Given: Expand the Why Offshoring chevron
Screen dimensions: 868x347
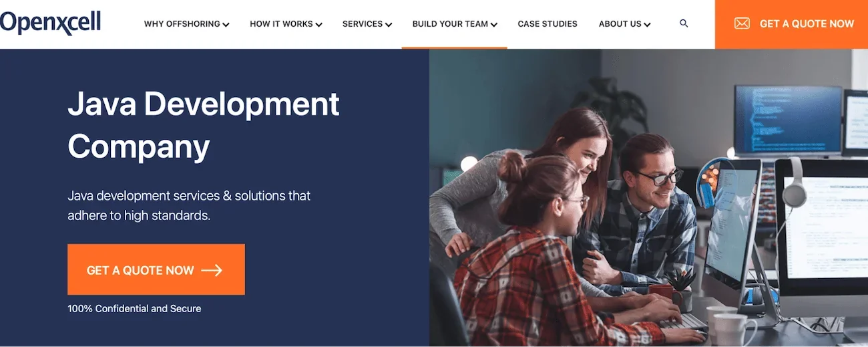Looking at the screenshot, I should pyautogui.click(x=226, y=25).
